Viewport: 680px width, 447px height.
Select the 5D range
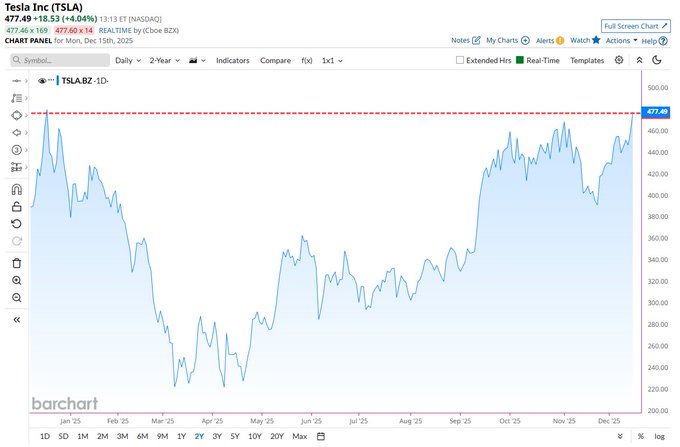(x=63, y=436)
